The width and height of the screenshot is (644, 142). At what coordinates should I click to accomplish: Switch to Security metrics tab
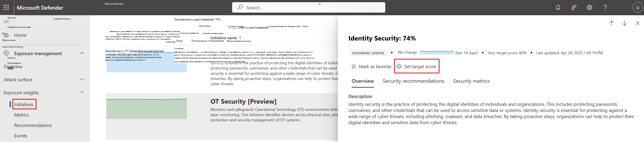pyautogui.click(x=471, y=81)
